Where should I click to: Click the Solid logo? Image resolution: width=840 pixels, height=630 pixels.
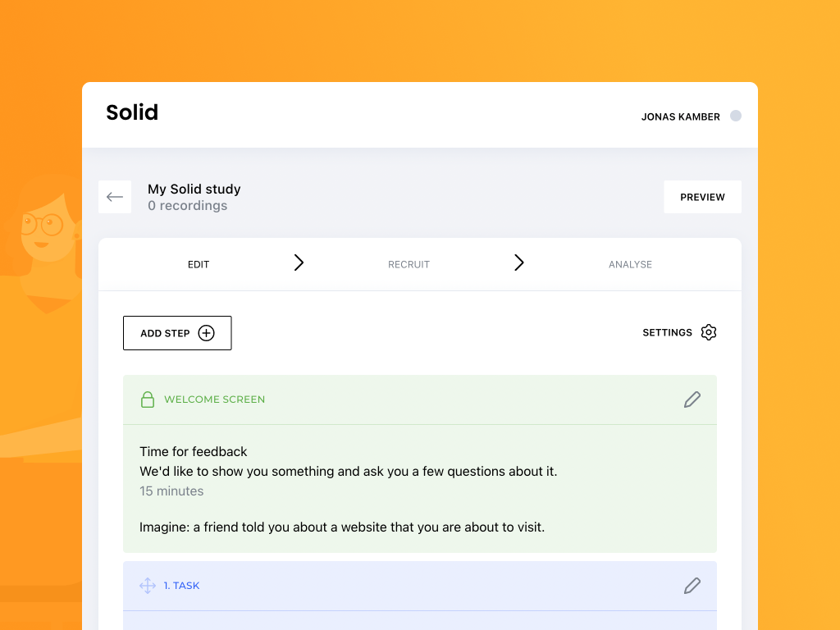click(132, 112)
